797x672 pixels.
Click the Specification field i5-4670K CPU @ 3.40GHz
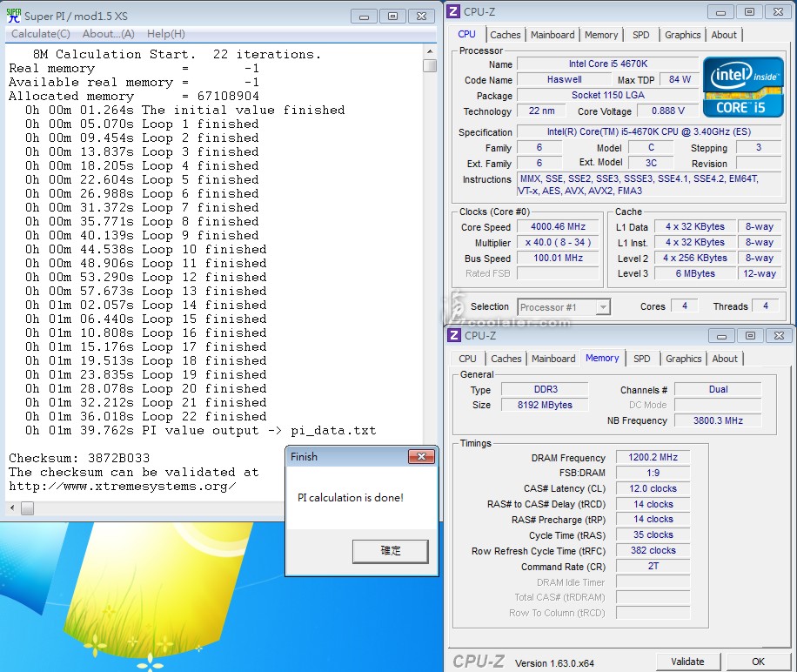(649, 131)
